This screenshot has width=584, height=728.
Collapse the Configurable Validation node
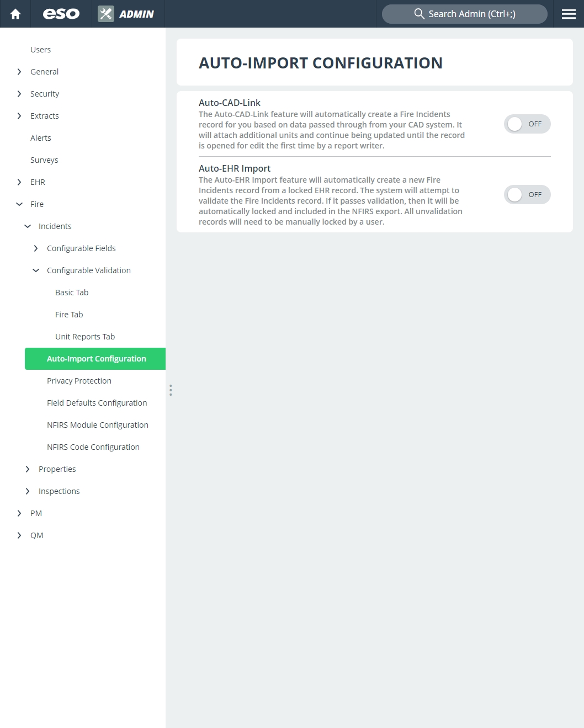[x=36, y=270]
